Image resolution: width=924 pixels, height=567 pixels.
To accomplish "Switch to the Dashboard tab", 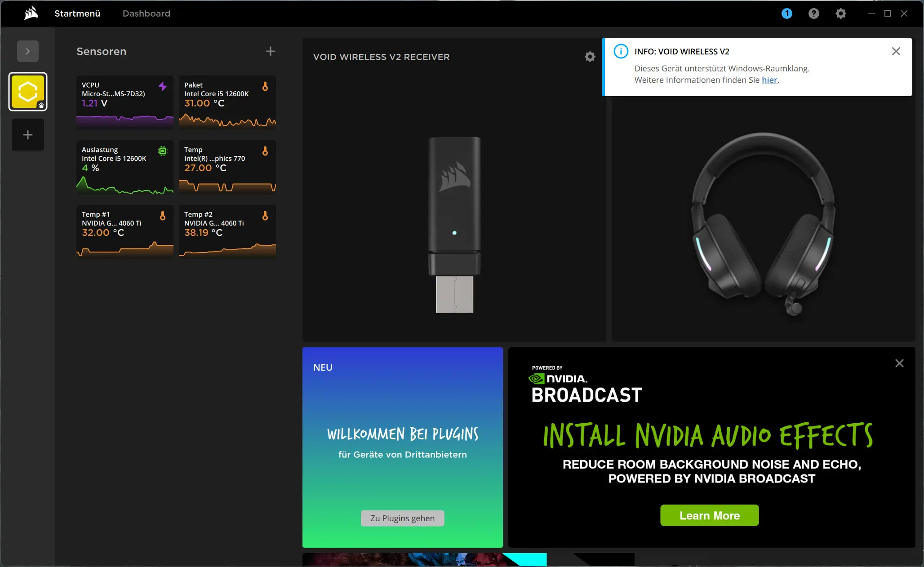I will click(x=147, y=13).
